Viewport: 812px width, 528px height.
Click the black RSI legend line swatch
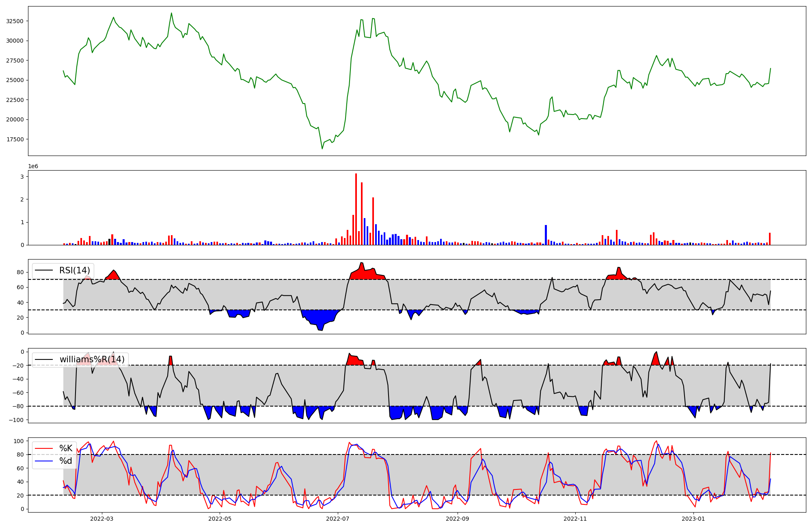tap(44, 270)
